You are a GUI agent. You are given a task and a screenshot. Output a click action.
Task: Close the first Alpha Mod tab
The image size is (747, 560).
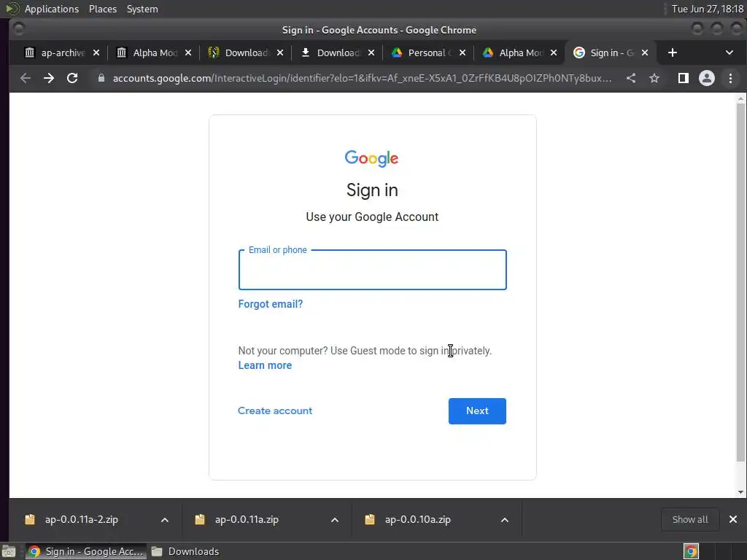(188, 52)
